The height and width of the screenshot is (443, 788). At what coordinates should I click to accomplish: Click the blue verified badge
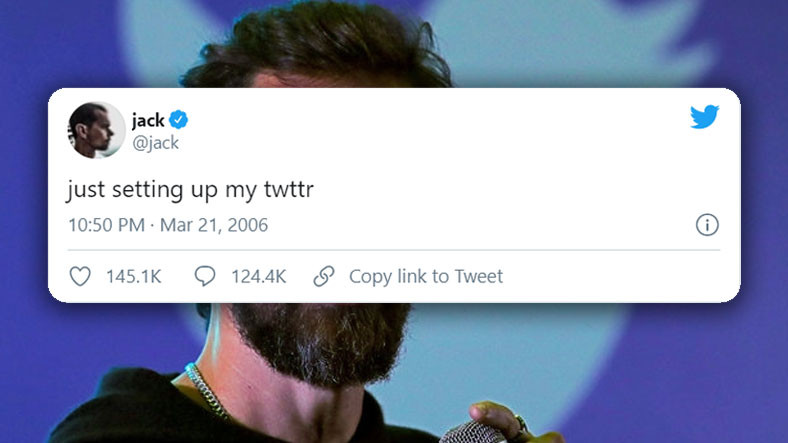pos(178,120)
